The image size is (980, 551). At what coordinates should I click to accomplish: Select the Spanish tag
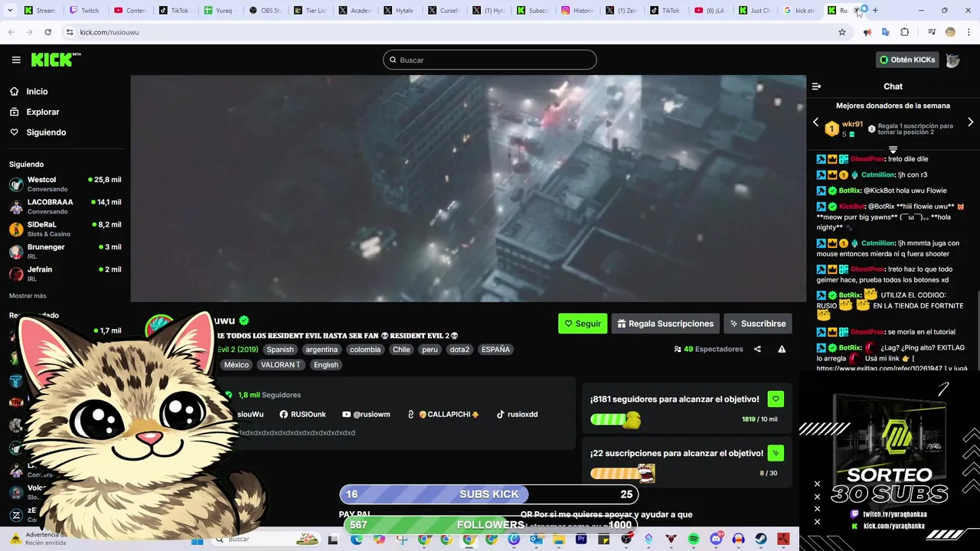pos(280,349)
